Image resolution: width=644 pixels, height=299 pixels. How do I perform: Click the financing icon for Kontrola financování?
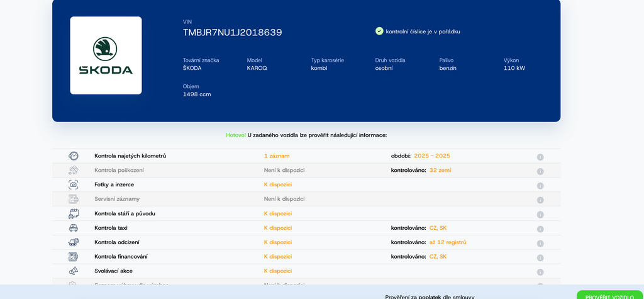74,257
